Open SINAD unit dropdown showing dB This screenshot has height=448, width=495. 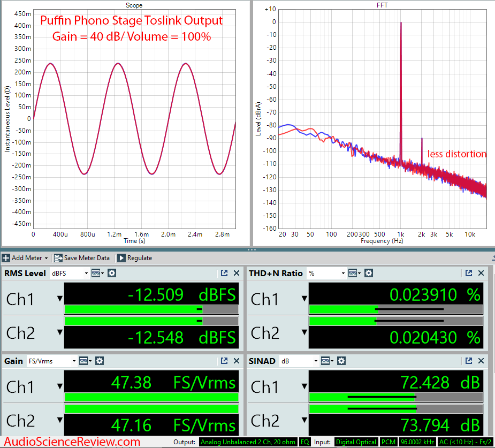click(299, 361)
